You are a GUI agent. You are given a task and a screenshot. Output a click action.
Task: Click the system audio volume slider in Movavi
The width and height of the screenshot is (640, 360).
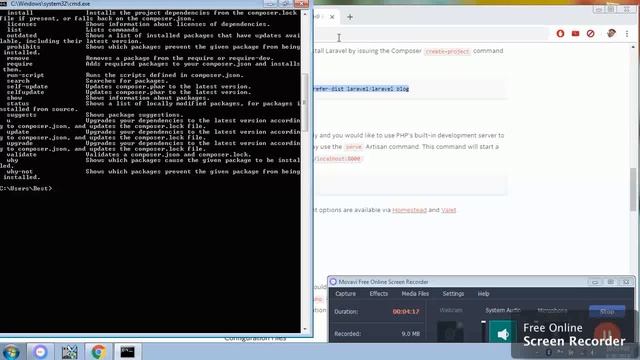(483, 331)
